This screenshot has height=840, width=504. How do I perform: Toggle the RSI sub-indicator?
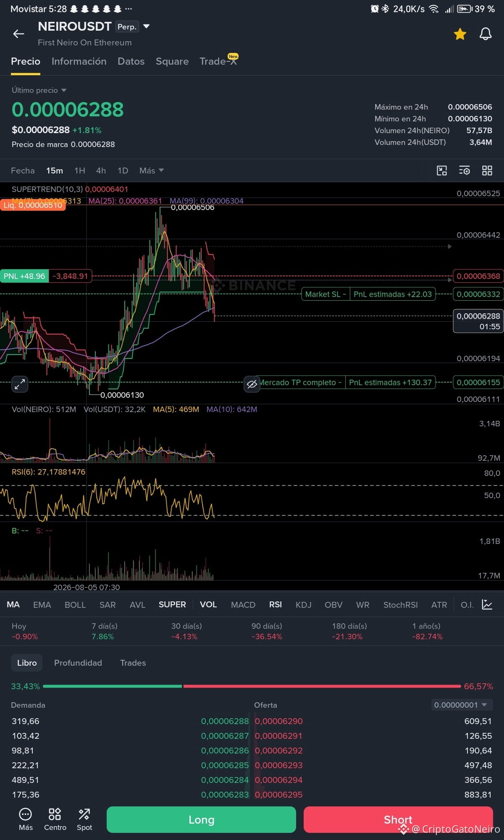276,604
